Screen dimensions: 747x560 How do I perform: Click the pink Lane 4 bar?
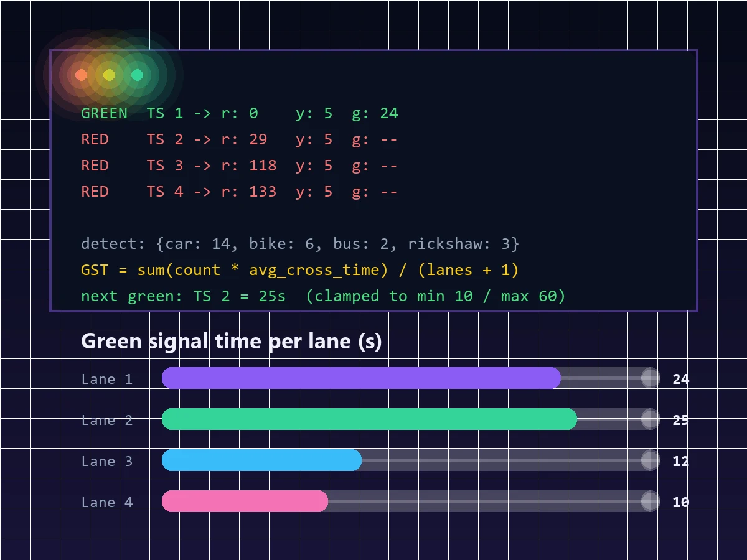(245, 501)
